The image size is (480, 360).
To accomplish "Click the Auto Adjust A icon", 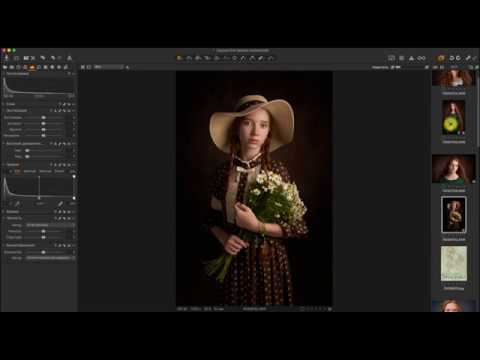I will click(69, 58).
